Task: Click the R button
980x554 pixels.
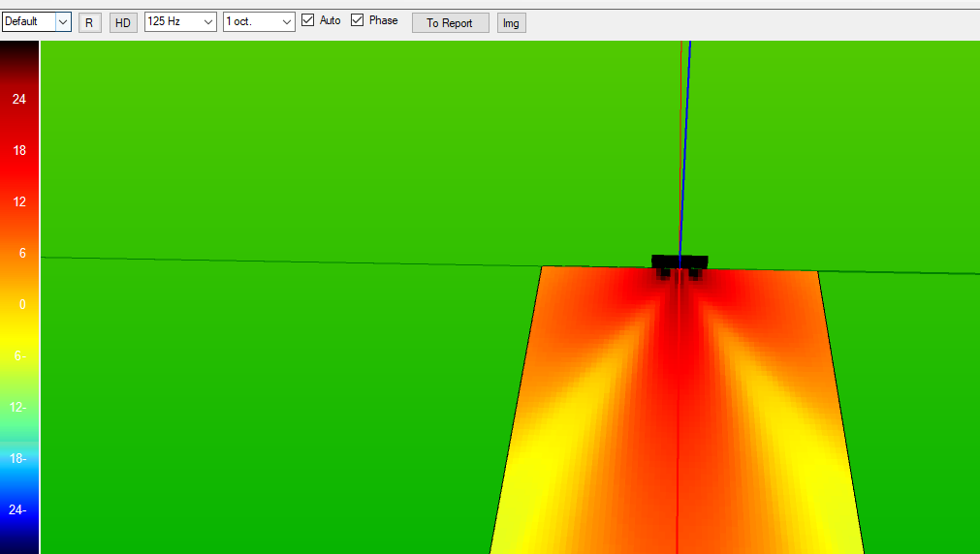Action: point(89,23)
